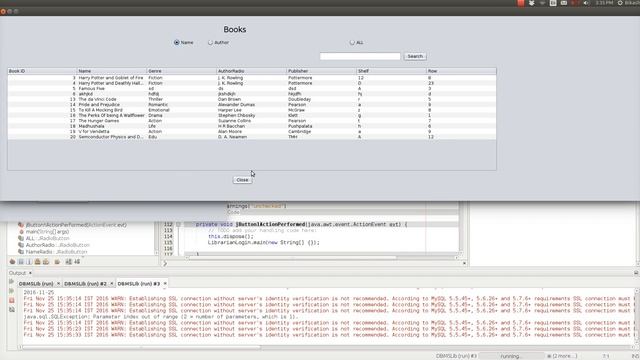The image size is (640, 360).
Task: Select 'The Perks Of being A Wallflower' row
Action: [x=252, y=116]
